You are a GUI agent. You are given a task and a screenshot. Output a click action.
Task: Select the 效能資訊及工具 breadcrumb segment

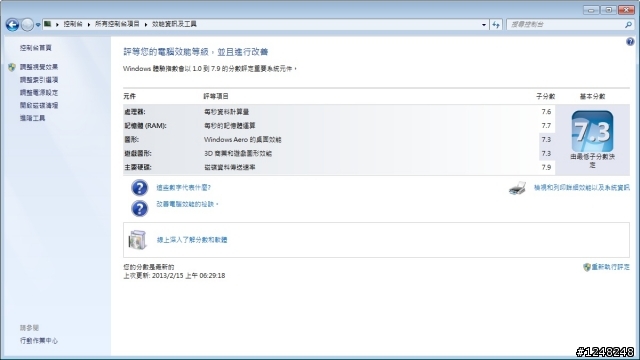pyautogui.click(x=174, y=24)
